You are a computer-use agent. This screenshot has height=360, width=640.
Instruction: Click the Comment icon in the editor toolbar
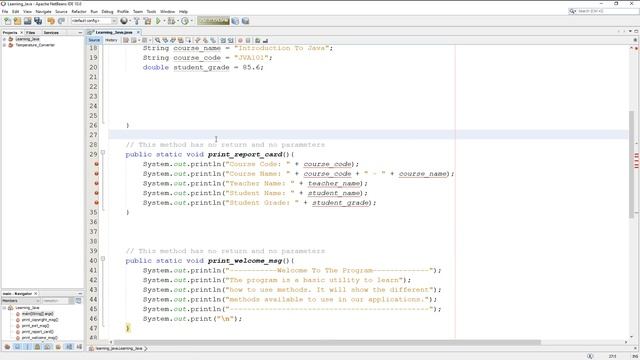click(257, 40)
